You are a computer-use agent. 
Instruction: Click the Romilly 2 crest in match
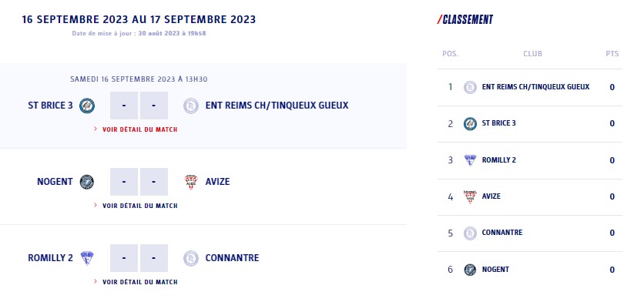click(86, 258)
